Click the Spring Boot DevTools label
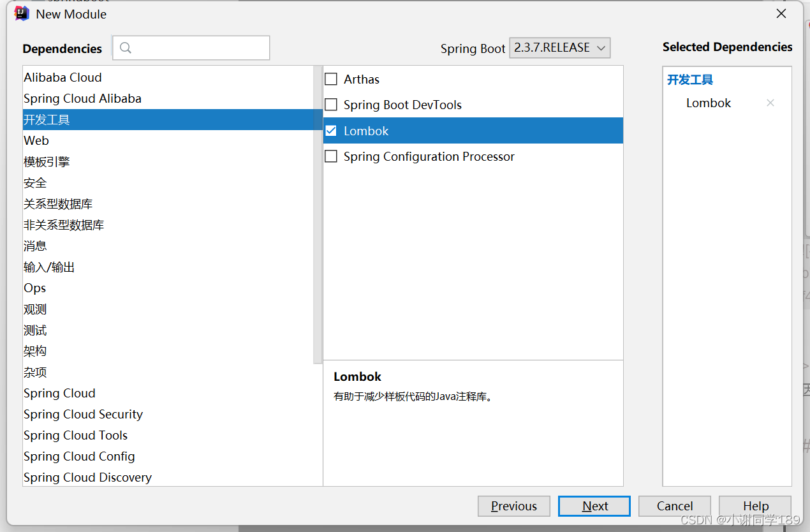Viewport: 810px width, 532px height. click(402, 105)
